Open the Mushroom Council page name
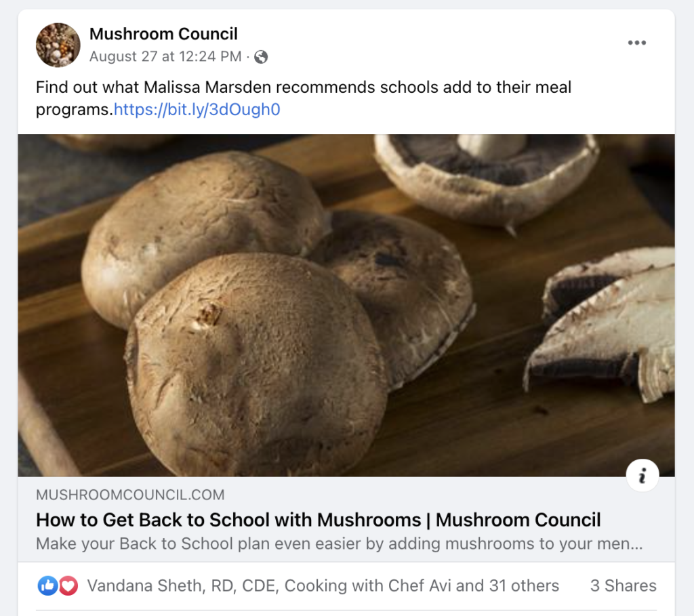 coord(163,33)
